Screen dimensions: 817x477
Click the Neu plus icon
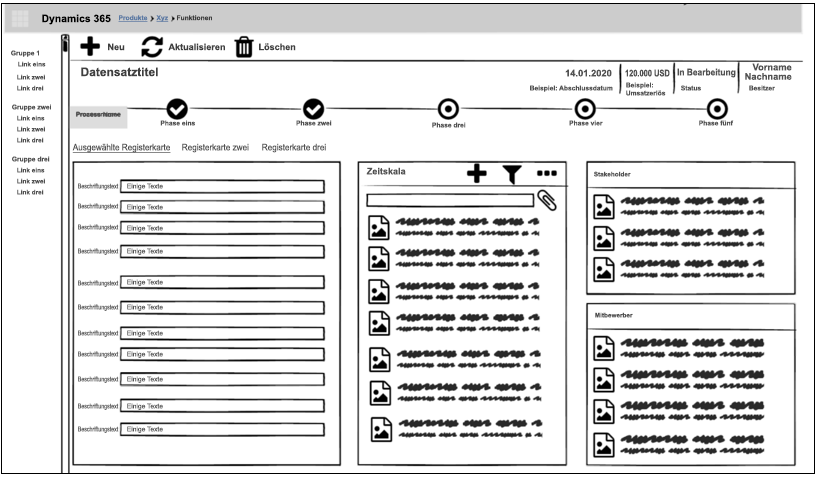(x=90, y=46)
